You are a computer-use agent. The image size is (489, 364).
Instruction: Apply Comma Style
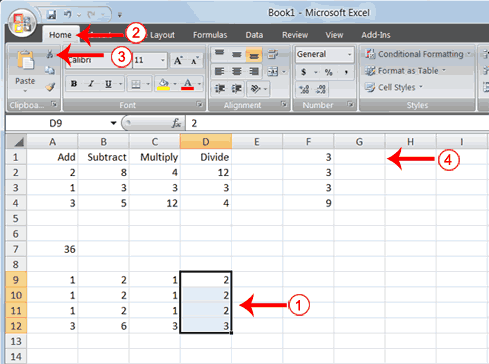pyautogui.click(x=346, y=72)
